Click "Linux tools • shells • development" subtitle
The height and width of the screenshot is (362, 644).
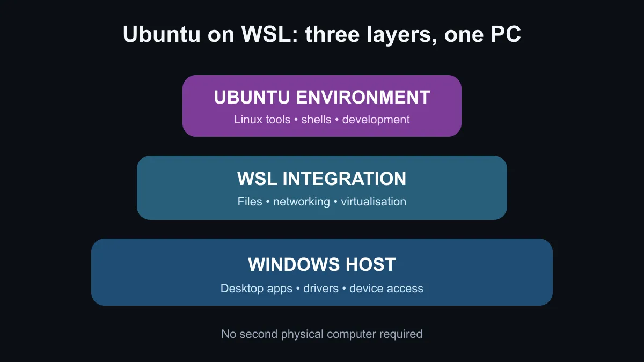[322, 120]
